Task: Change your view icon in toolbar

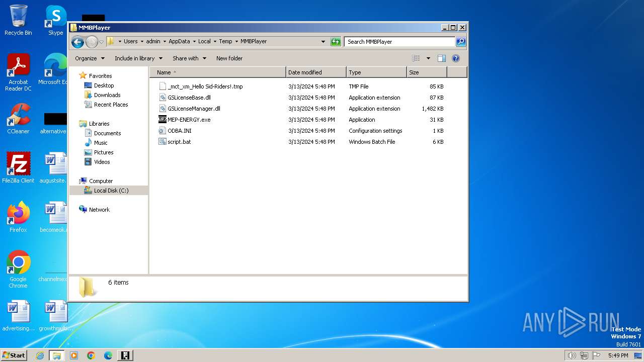Action: (x=416, y=58)
